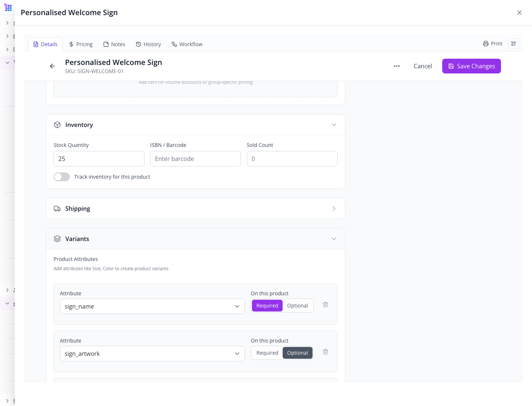The width and height of the screenshot is (532, 406).
Task: Click the Product Attributes heading
Action: tap(76, 259)
